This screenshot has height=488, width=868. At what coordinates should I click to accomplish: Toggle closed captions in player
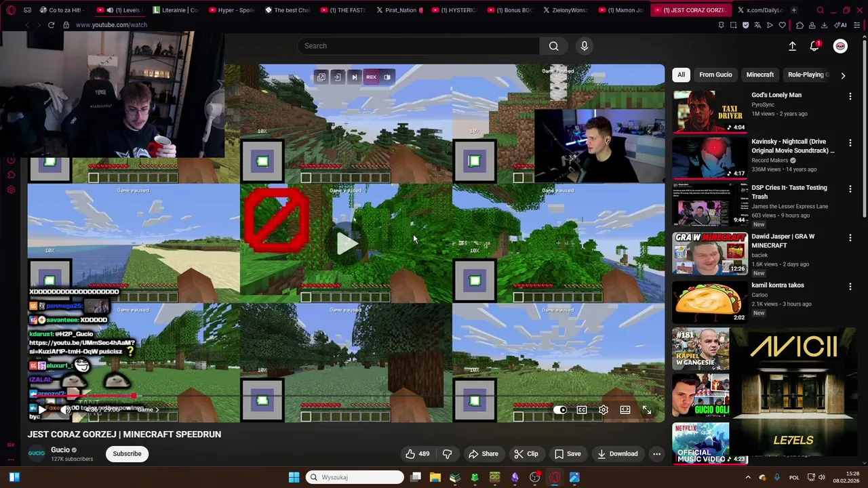[x=582, y=410]
